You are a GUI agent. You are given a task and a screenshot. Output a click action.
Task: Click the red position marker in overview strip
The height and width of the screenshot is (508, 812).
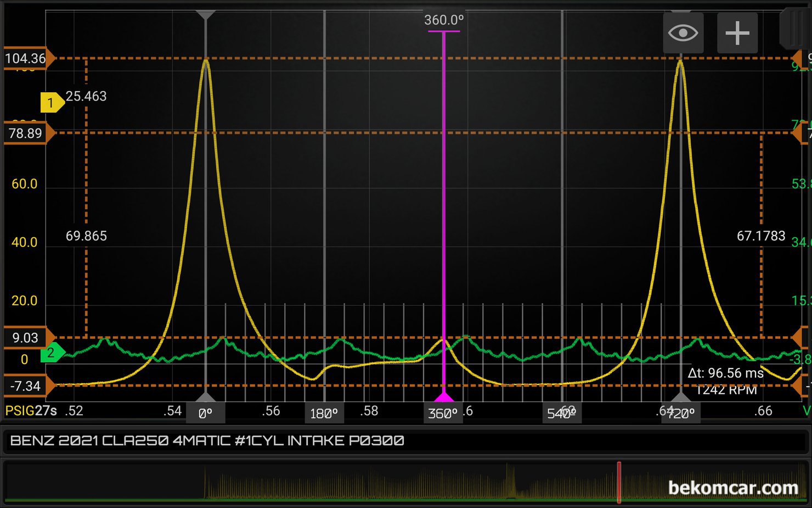pos(619,482)
